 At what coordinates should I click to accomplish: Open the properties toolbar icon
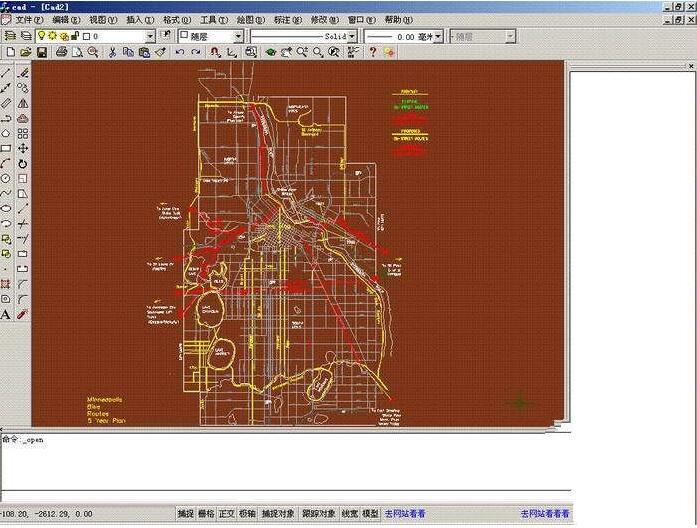pyautogui.click(x=353, y=52)
